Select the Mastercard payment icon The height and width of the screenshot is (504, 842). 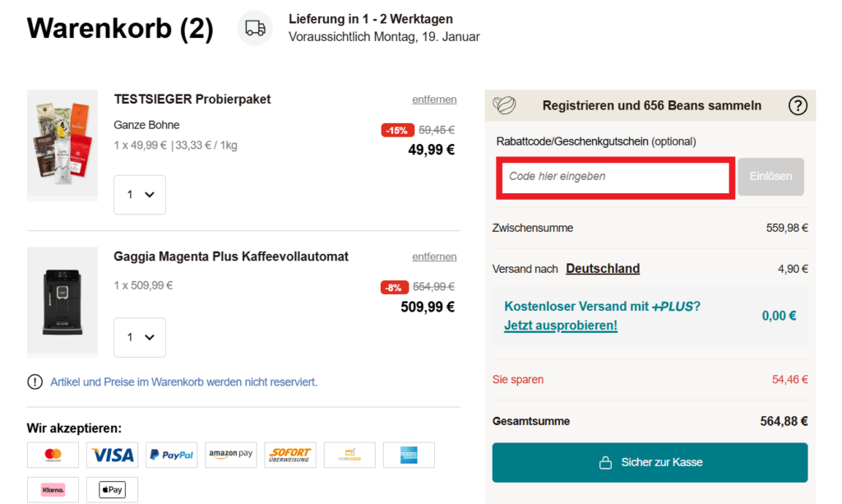click(53, 455)
